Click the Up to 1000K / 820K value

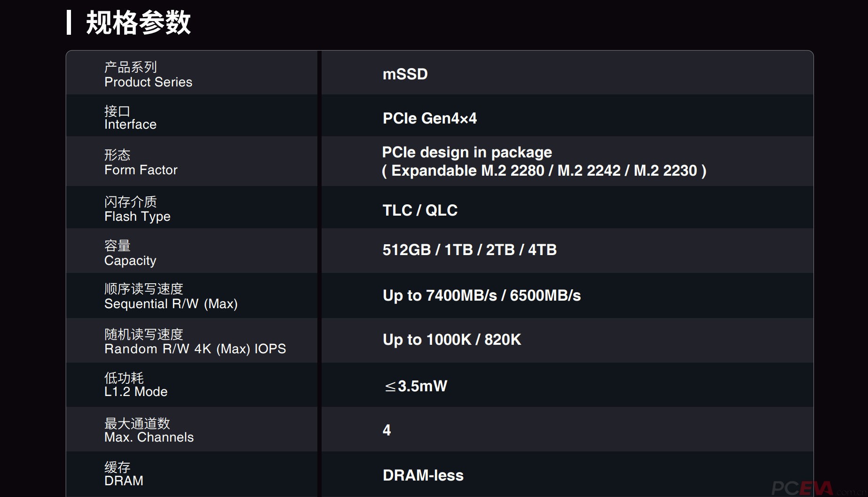coord(451,340)
